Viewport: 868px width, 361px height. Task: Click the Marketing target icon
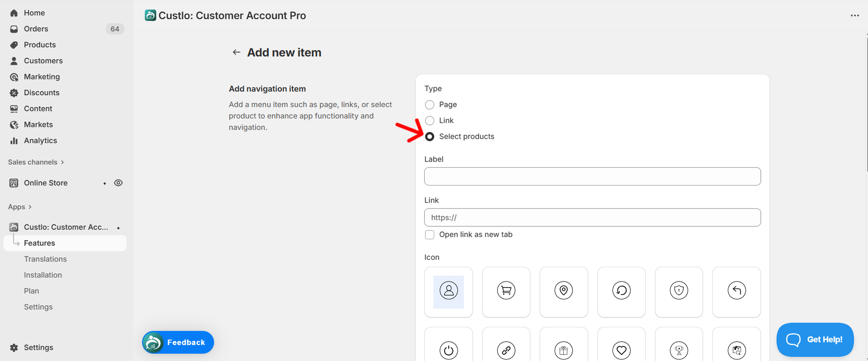click(14, 77)
